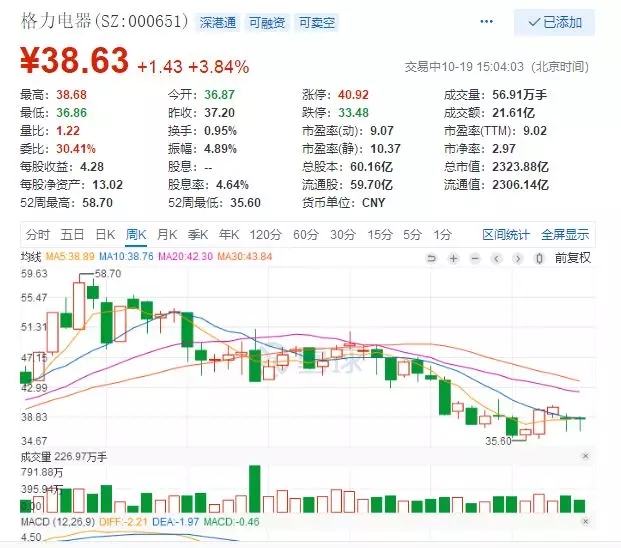Click the 委比 30.41% value
Viewport: 621px width, 548px height.
(x=76, y=149)
